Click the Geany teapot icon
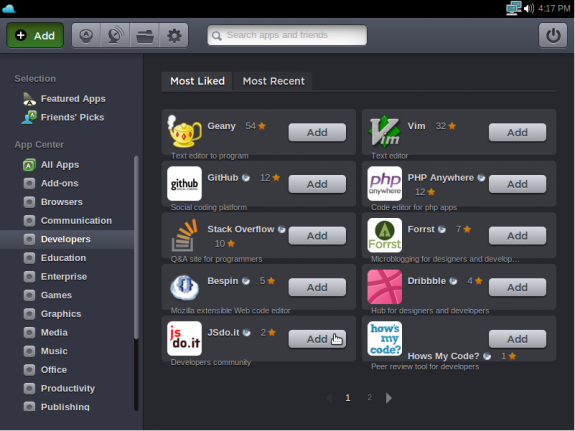 point(184,131)
